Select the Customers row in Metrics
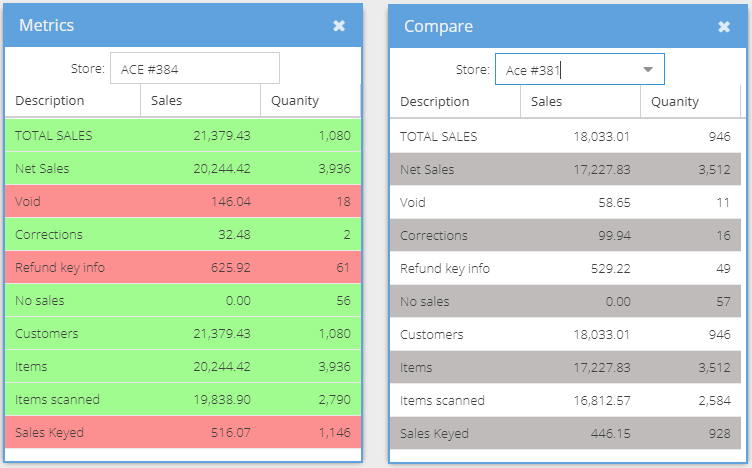 point(183,333)
